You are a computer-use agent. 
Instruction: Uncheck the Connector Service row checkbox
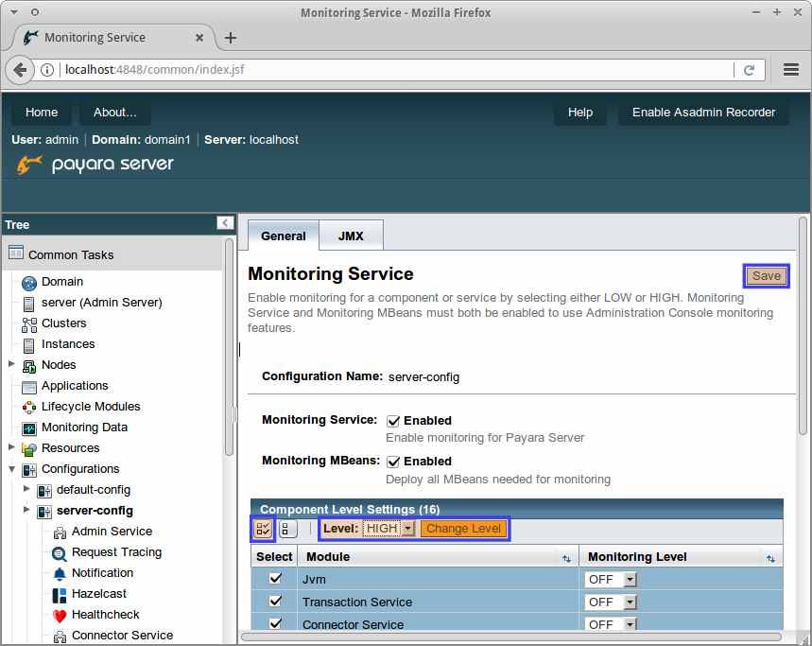(275, 623)
